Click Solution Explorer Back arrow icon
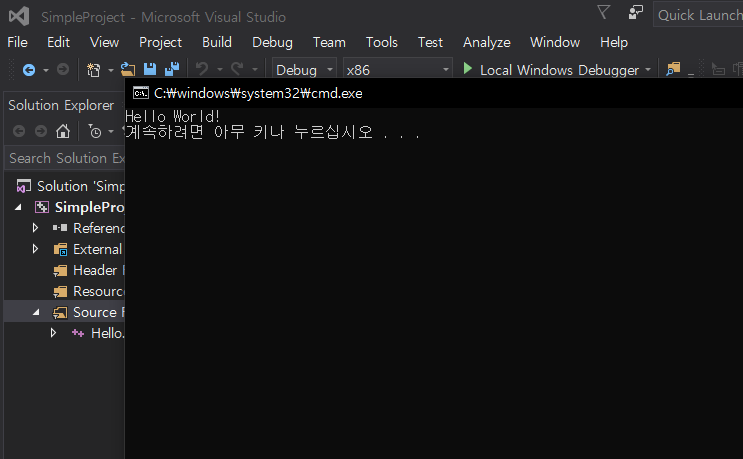 coord(19,131)
